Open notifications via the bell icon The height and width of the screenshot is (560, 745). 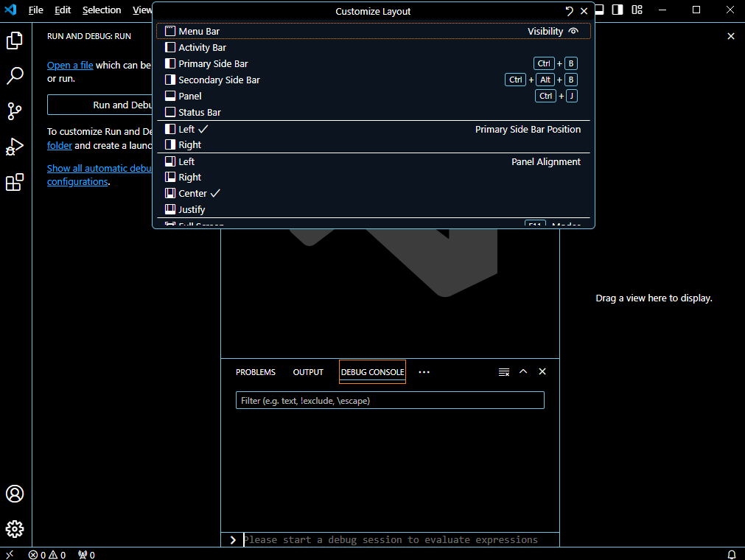point(731,555)
